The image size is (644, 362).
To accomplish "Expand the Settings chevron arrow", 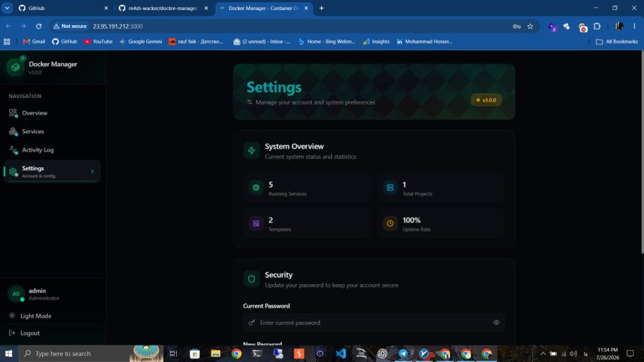I will pos(92,172).
